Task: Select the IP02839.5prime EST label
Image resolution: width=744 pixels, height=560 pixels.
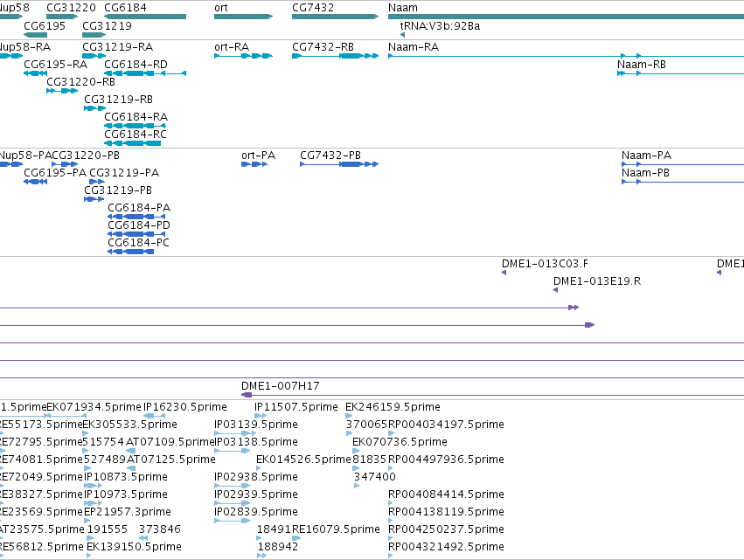Action: pyautogui.click(x=256, y=512)
